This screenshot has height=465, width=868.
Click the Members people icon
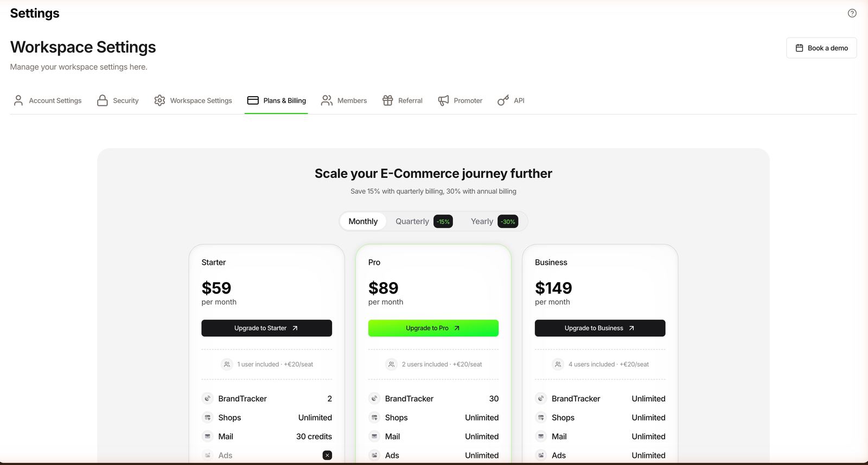point(327,100)
